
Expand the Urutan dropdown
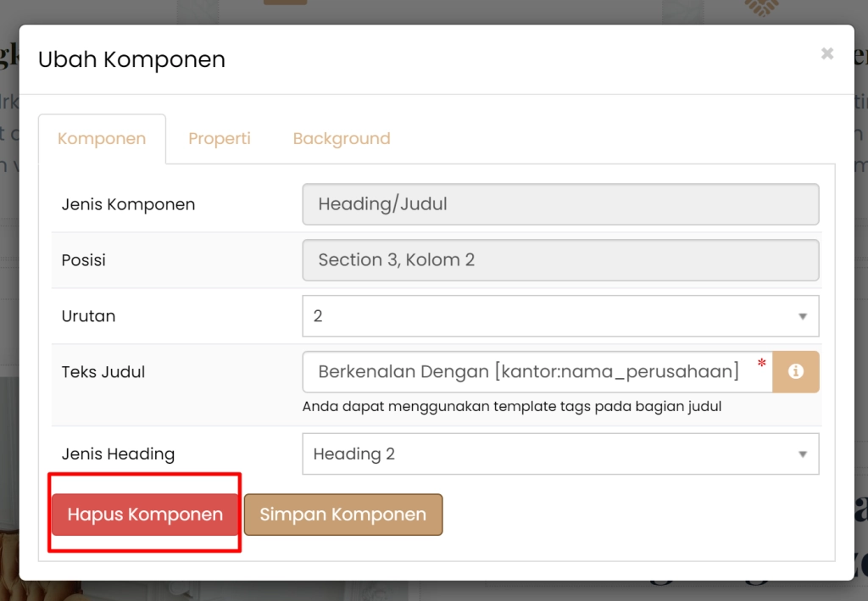coord(560,316)
